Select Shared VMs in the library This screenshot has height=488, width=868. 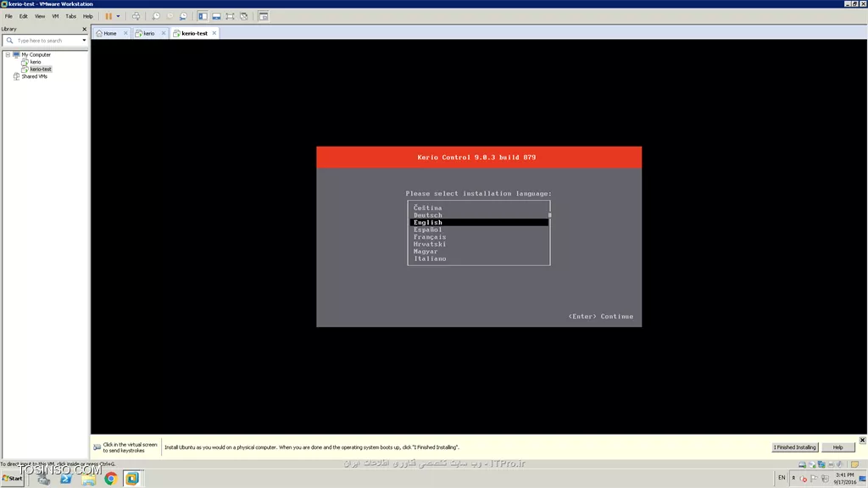(34, 76)
